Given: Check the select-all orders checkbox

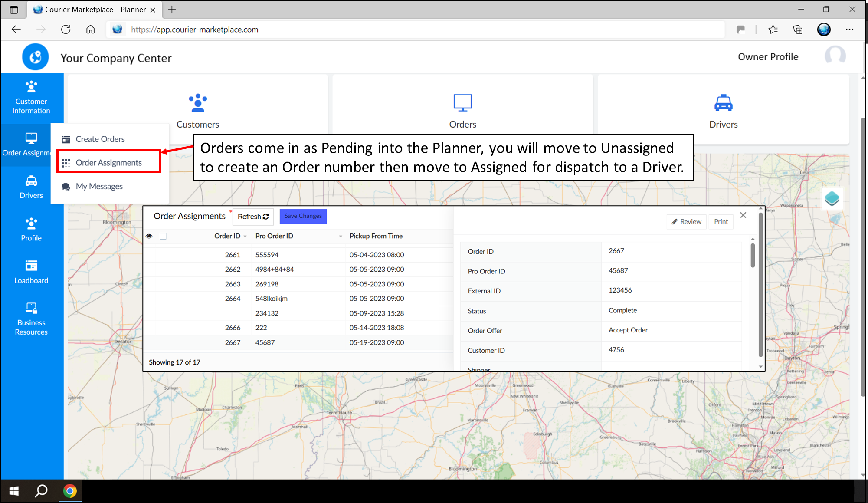Looking at the screenshot, I should pyautogui.click(x=163, y=236).
